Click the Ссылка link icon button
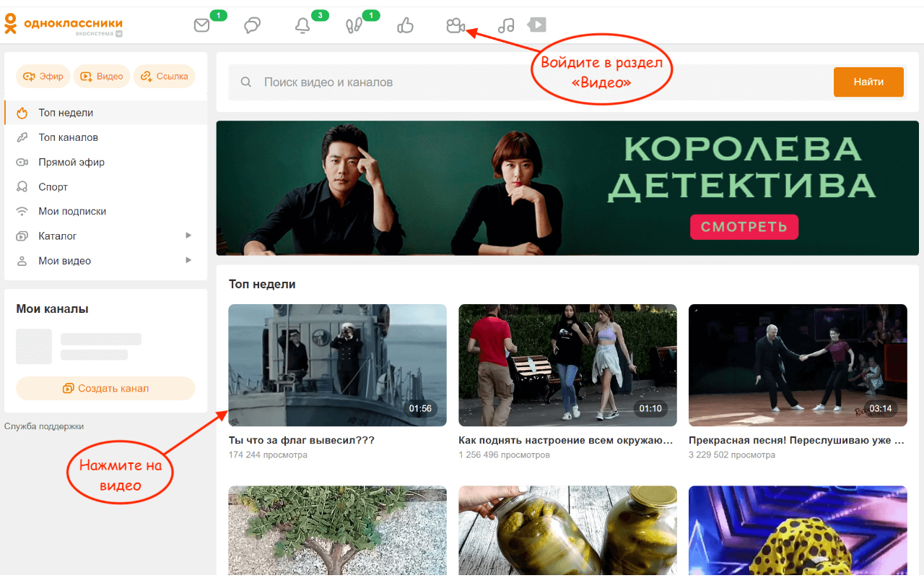This screenshot has width=924, height=578. [x=164, y=76]
